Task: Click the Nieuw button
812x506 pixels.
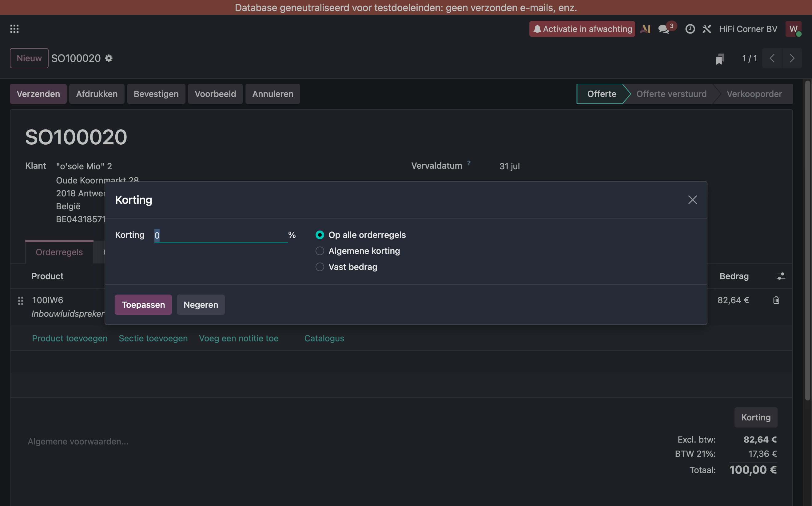Action: click(29, 58)
